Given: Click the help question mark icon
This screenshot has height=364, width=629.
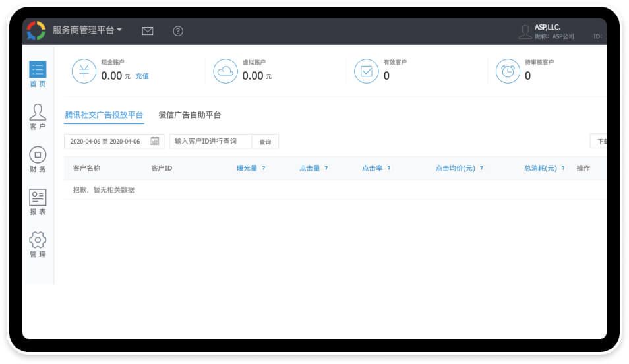Looking at the screenshot, I should click(x=178, y=31).
